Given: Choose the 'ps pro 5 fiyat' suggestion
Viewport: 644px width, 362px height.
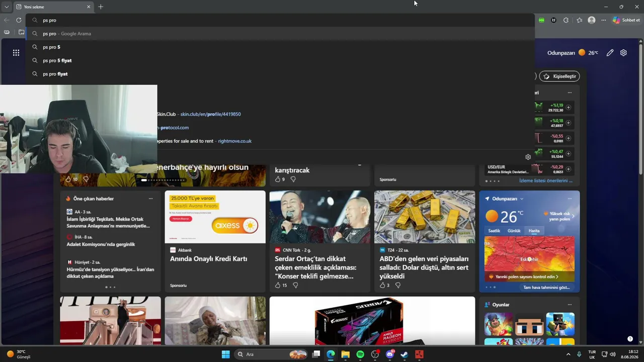Looking at the screenshot, I should tap(280, 60).
